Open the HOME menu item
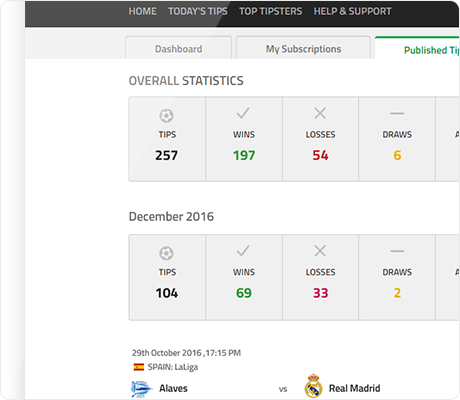This screenshot has width=460, height=400. 142,11
